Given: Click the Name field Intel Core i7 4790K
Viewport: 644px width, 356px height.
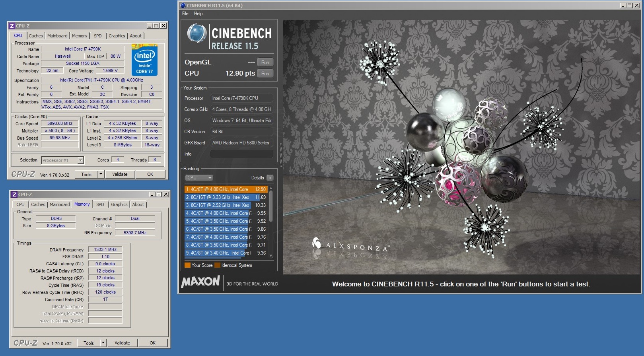Looking at the screenshot, I should click(x=83, y=49).
